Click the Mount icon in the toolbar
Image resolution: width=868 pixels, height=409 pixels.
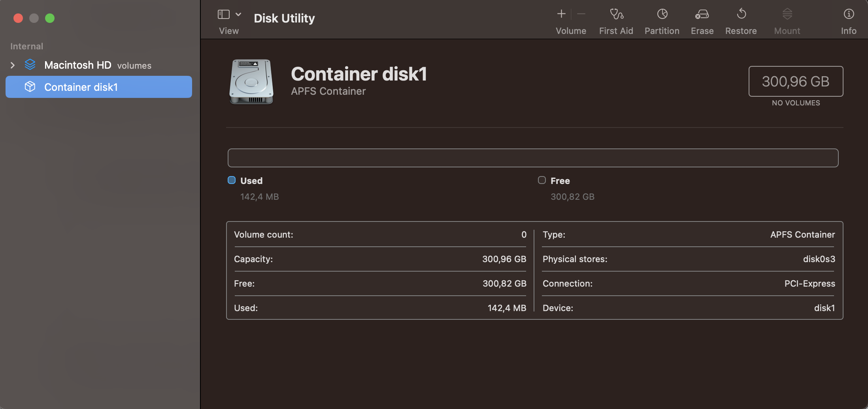coord(787,15)
